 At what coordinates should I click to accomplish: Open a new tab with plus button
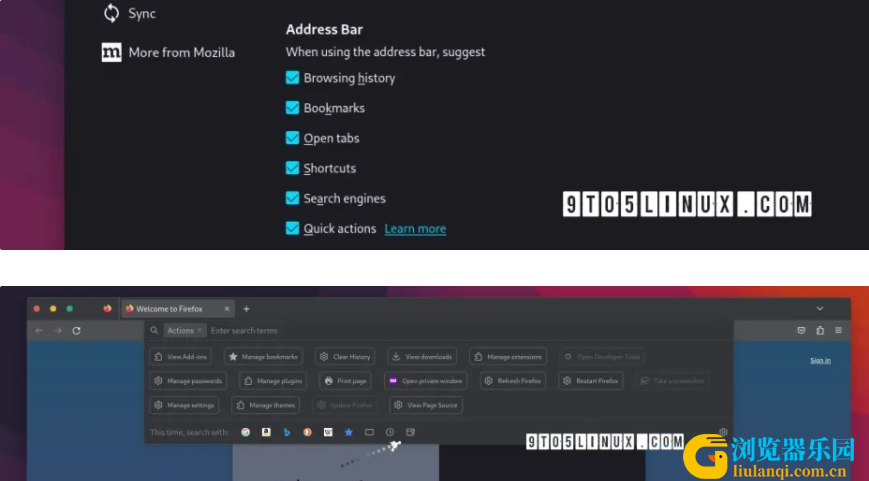(247, 309)
